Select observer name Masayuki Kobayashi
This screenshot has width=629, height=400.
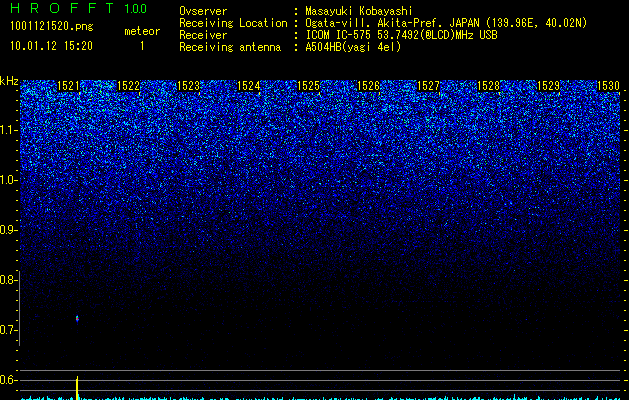(359, 11)
